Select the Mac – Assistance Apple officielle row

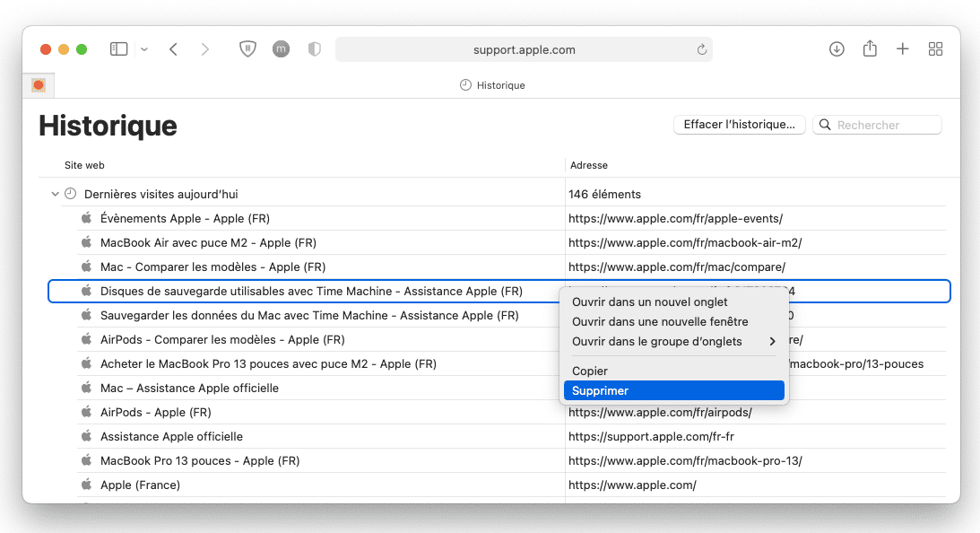(499, 388)
